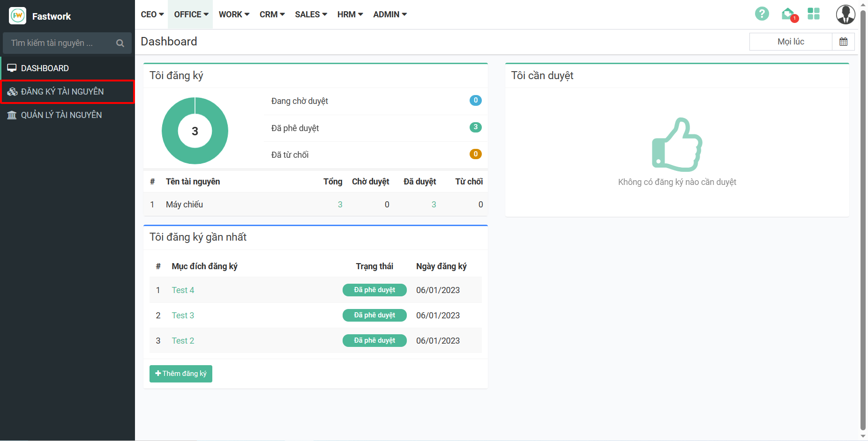The width and height of the screenshot is (868, 441).
Task: Click the thumbs-up icon in approval panel
Action: (x=677, y=145)
